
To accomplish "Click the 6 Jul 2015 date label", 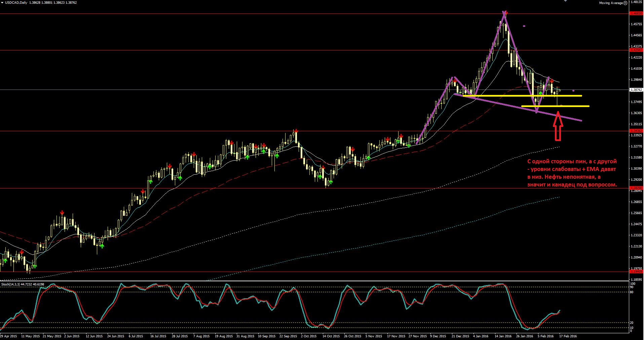I will 136,336.
